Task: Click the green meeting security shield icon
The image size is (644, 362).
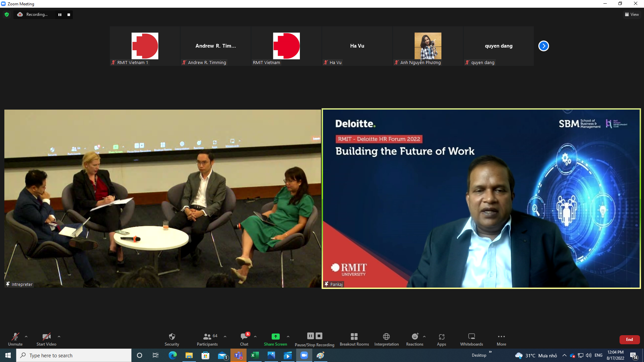Action: (7, 14)
